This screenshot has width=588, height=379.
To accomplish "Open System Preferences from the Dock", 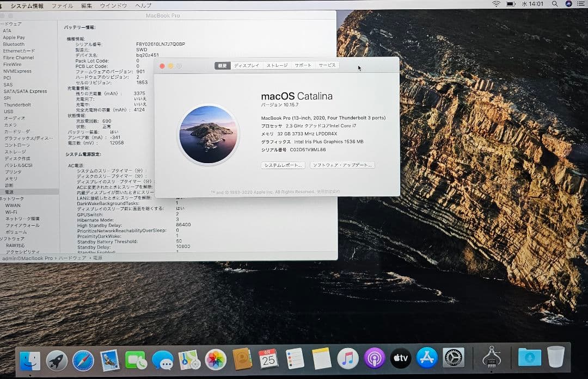I will 452,358.
